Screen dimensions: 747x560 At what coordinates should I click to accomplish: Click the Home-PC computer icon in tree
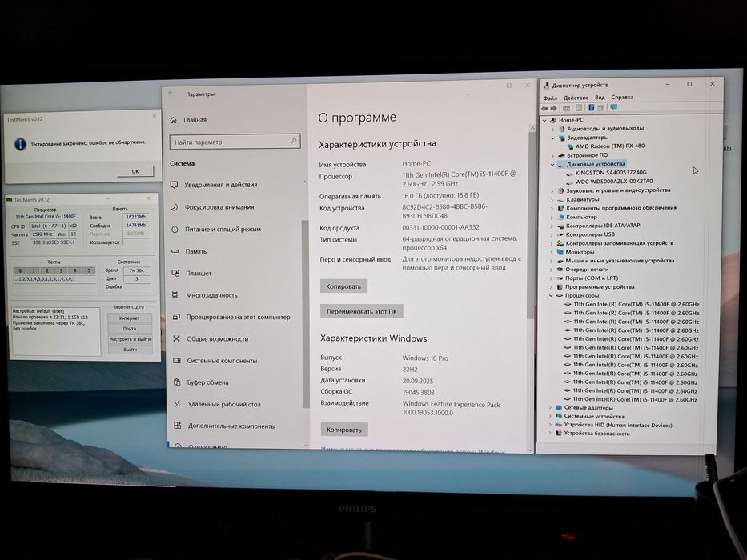click(553, 120)
